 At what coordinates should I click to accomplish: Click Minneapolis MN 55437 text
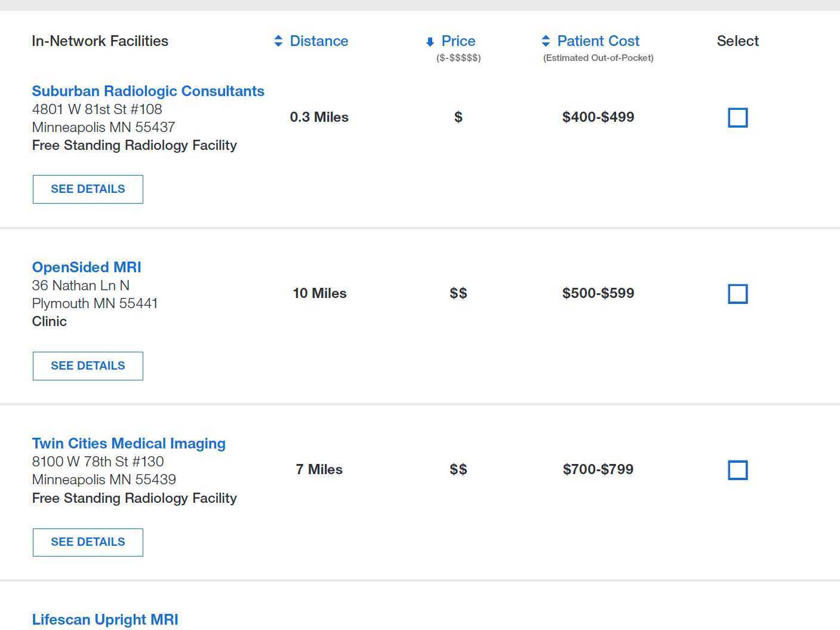[x=104, y=127]
